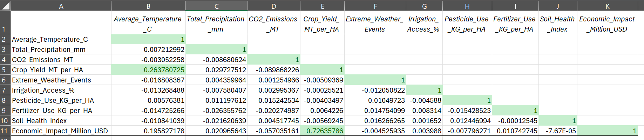This screenshot has height=140, width=644.
Task: Select the Irrigation_Access_% row label
Action: click(61, 90)
